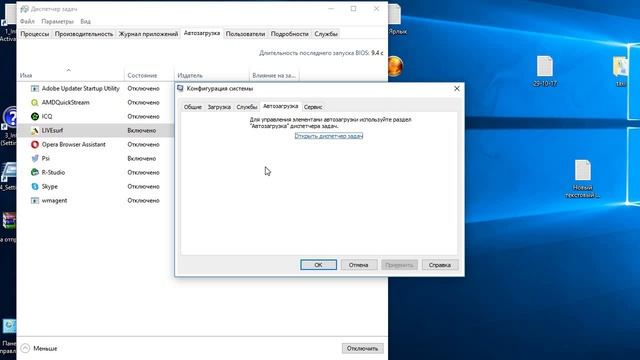Click the wmagent startup entry icon
This screenshot has height=360, width=640.
(x=35, y=200)
